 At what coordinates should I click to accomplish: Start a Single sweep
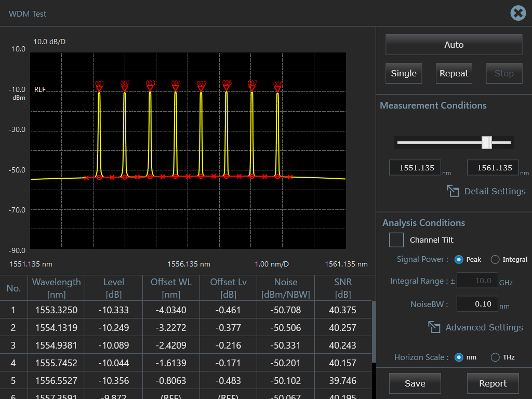[x=404, y=73]
